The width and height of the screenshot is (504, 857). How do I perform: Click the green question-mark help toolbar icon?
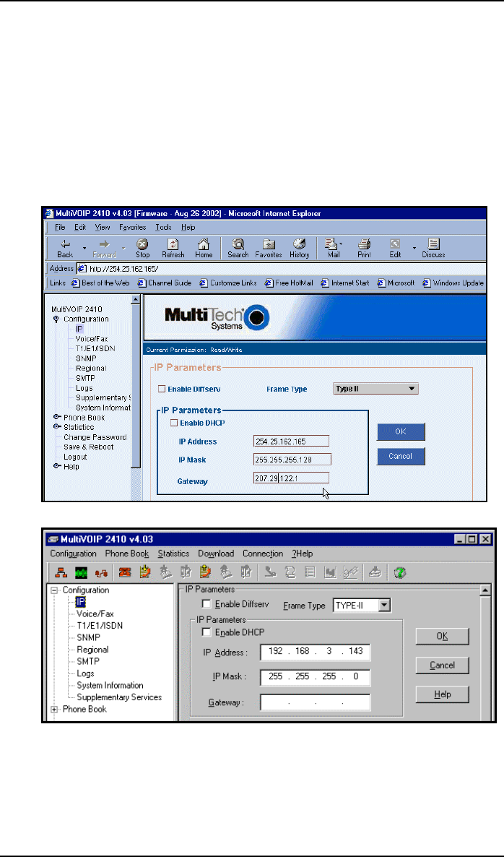pyautogui.click(x=401, y=572)
